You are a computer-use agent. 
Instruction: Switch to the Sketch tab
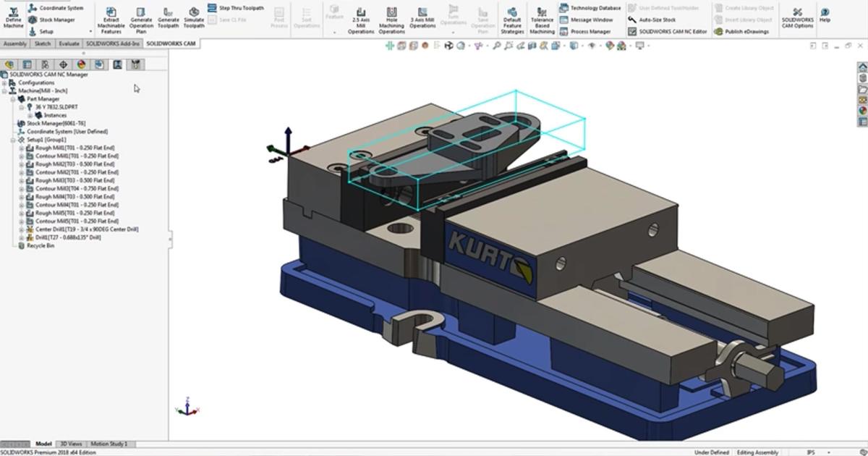point(43,44)
